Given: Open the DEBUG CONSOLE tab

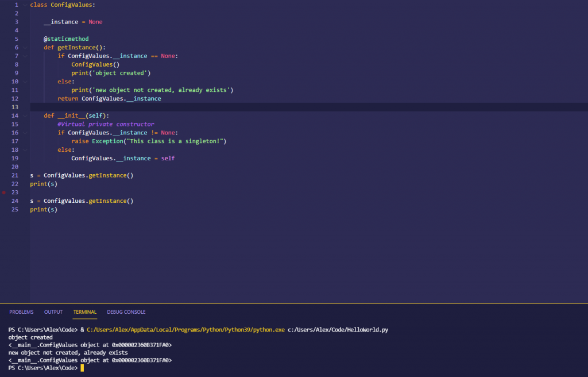Looking at the screenshot, I should [x=126, y=312].
